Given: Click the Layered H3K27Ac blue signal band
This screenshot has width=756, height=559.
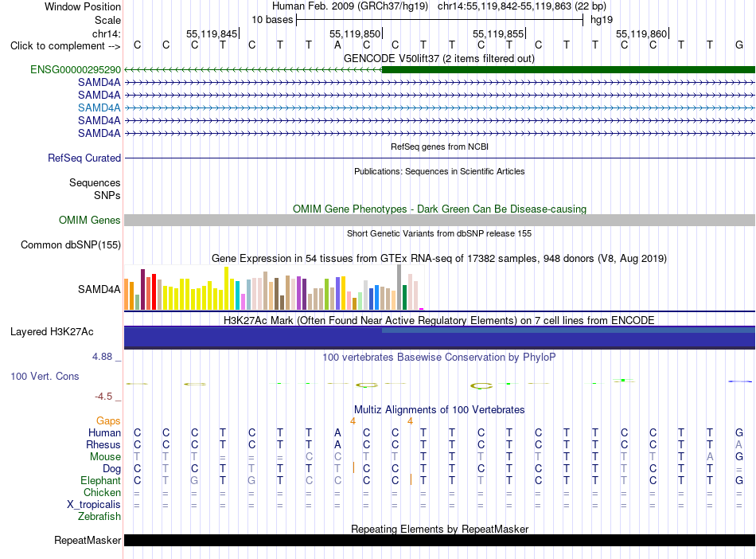Looking at the screenshot, I should (x=439, y=337).
